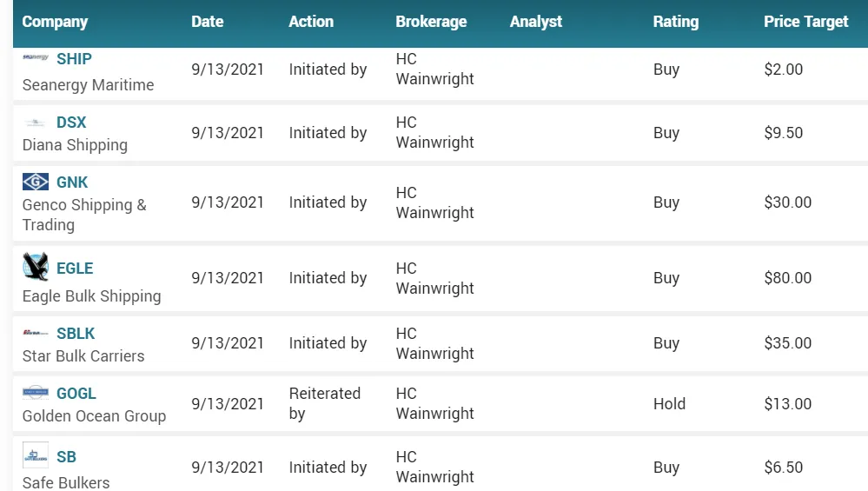Open the SBLK ticker link
This screenshot has width=868, height=491.
pos(76,334)
